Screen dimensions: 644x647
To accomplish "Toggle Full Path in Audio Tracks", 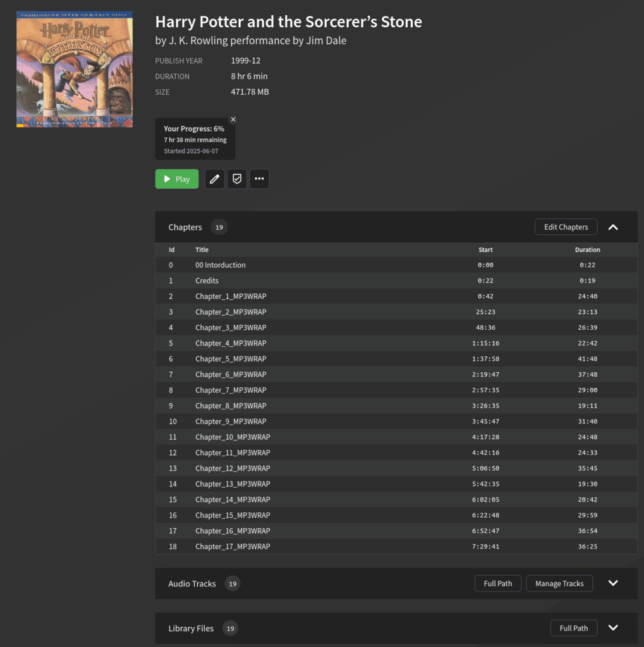I will click(498, 584).
